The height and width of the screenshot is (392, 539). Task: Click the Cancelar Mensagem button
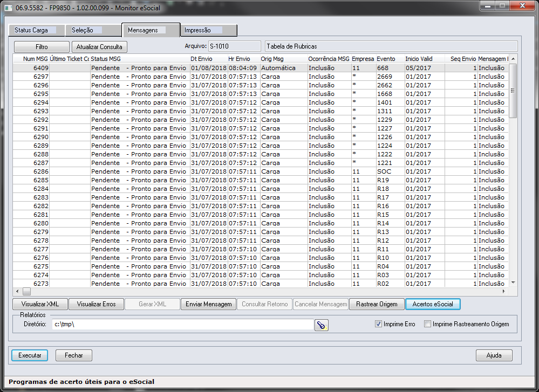(x=320, y=304)
